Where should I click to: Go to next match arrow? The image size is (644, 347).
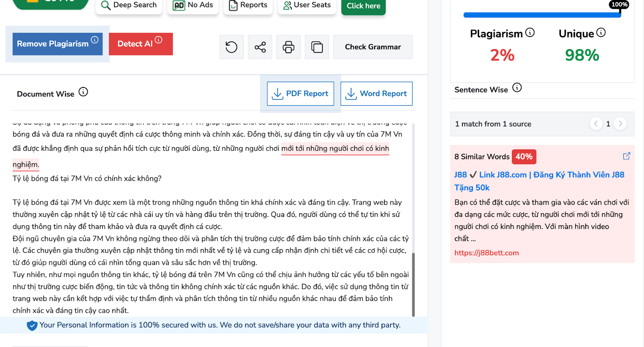(x=621, y=123)
